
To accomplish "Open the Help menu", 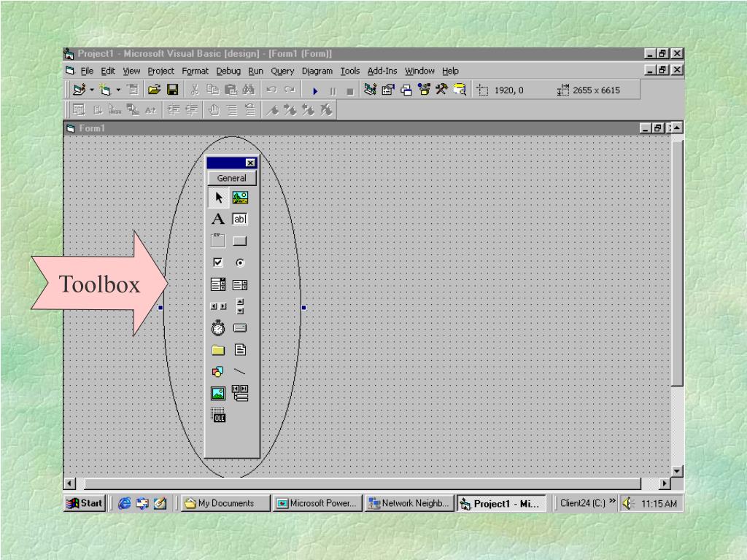I will click(x=450, y=71).
